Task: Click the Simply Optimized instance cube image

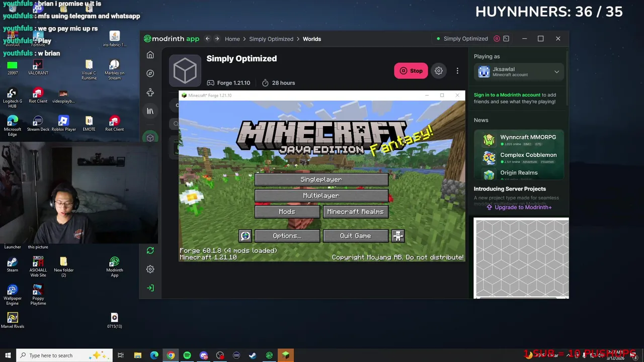Action: [185, 71]
